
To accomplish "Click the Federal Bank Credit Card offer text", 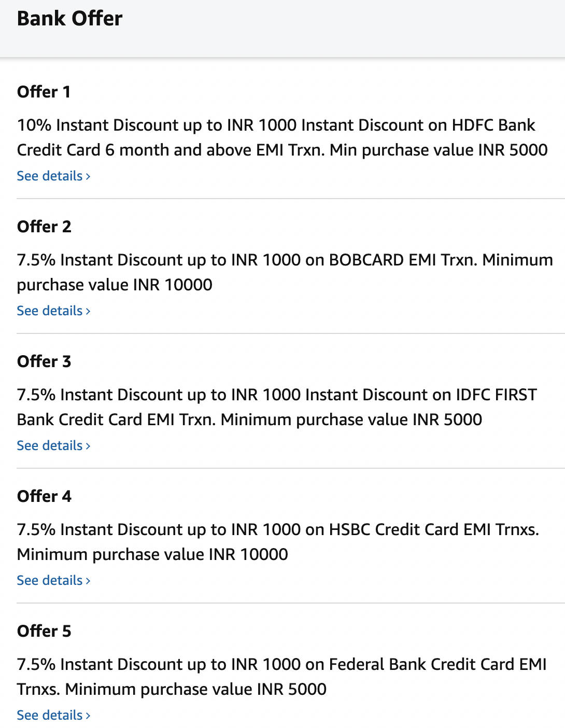I will pos(281,677).
